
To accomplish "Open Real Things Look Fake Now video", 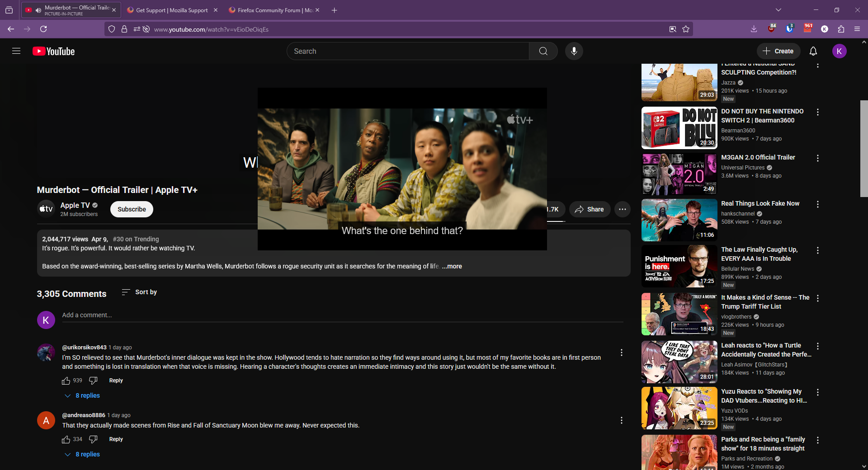I will pyautogui.click(x=760, y=203).
